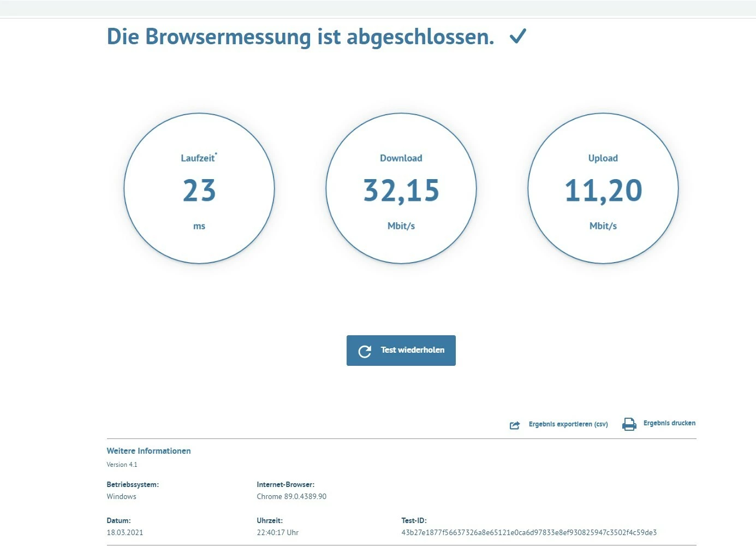Image resolution: width=756 pixels, height=546 pixels.
Task: Click the reload icon in Test wiederholen
Action: [x=365, y=351]
